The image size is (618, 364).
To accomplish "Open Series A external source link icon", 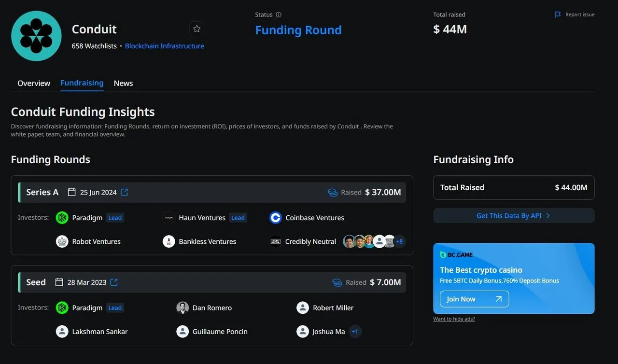I will click(x=125, y=192).
